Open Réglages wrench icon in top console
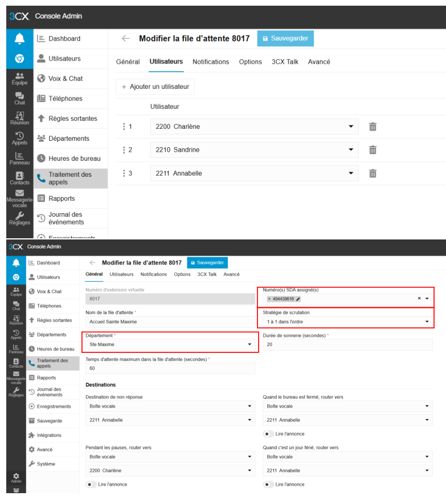Viewport: 446px width, 504px height. click(x=19, y=218)
